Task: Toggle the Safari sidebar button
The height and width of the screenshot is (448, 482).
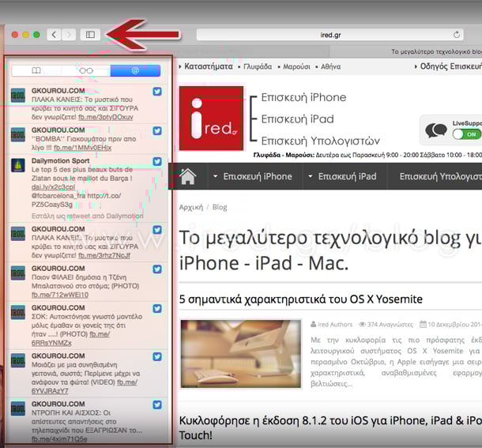Action: pos(90,35)
